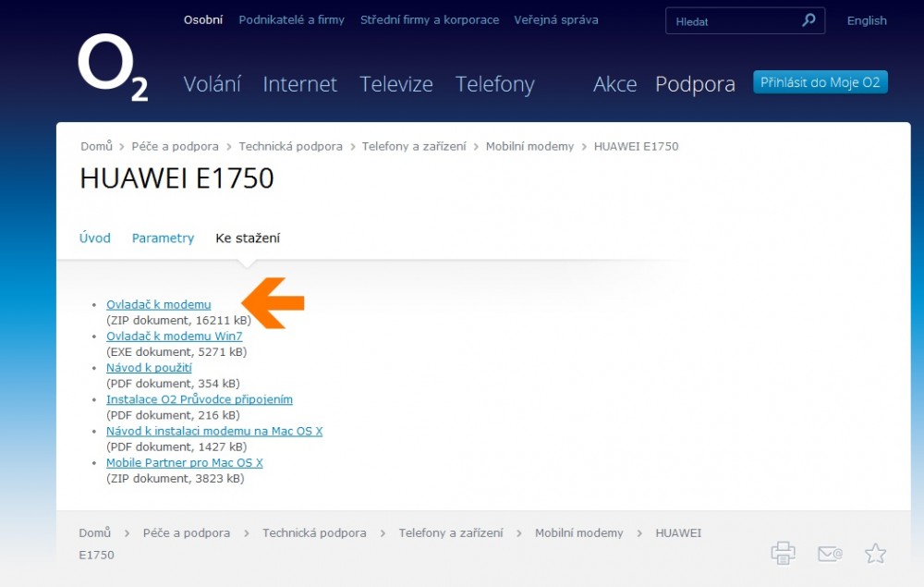Open the Internet menu
The image size is (924, 587).
[x=299, y=84]
